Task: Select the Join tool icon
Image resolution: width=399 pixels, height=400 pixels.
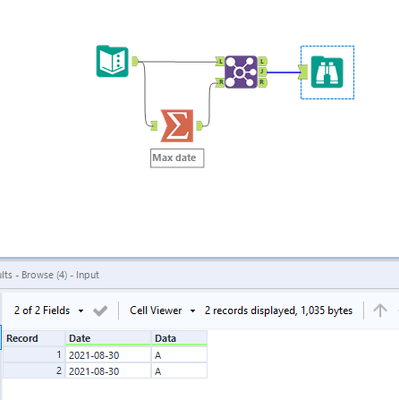Action: pyautogui.click(x=241, y=72)
